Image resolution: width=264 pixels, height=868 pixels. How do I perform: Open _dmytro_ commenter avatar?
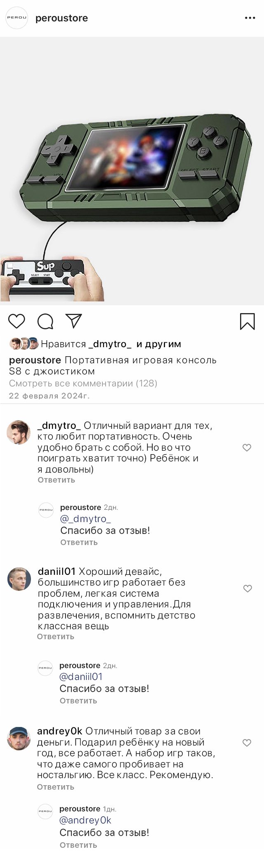[x=19, y=433]
